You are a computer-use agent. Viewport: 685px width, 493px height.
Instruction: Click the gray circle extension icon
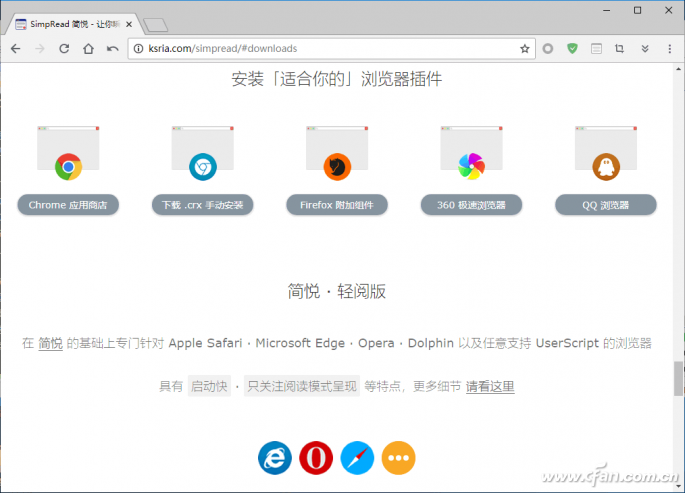click(x=548, y=48)
